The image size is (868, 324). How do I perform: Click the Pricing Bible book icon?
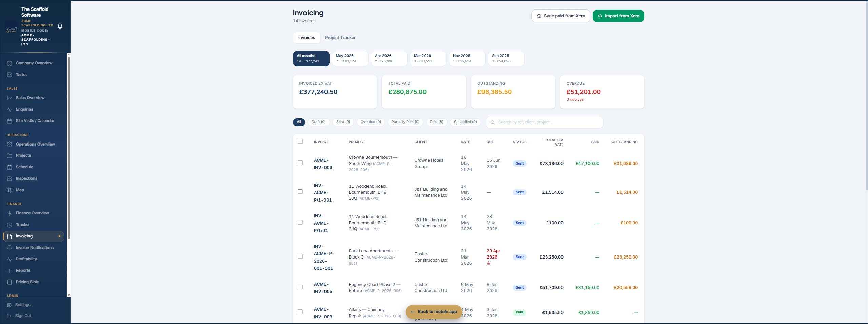point(9,282)
